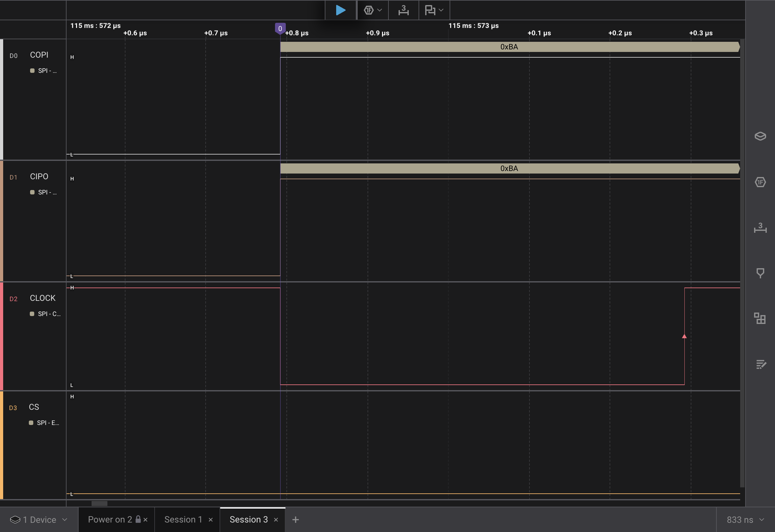The height and width of the screenshot is (532, 775).
Task: Click the horizontal scrollbar thumb below the waveforms
Action: point(99,503)
